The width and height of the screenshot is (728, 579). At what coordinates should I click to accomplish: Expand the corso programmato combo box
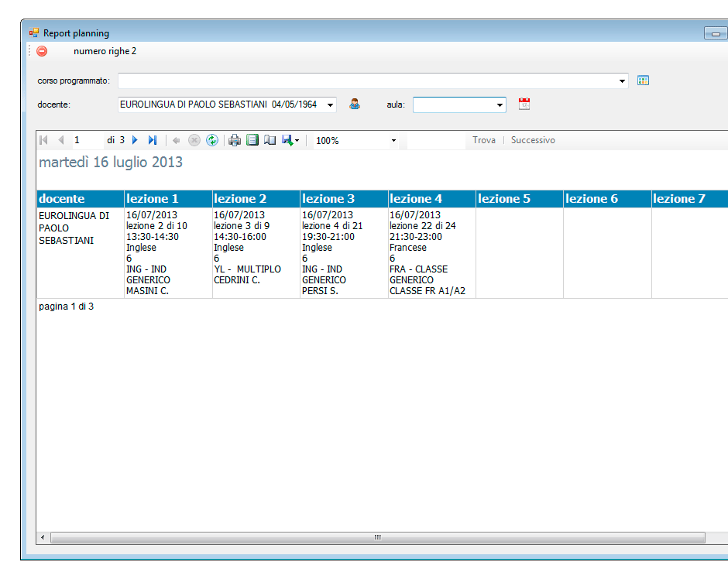[622, 81]
